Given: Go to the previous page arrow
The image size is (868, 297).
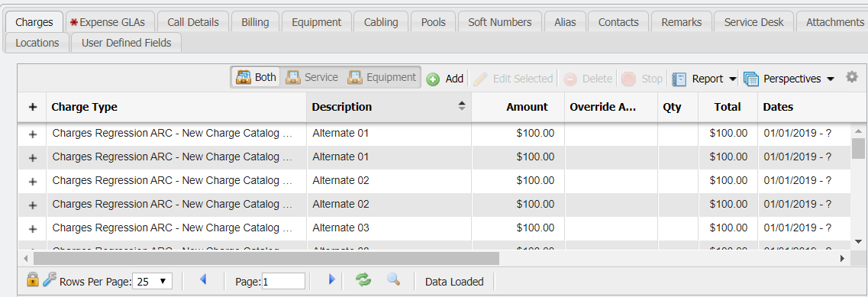Looking at the screenshot, I should point(202,280).
